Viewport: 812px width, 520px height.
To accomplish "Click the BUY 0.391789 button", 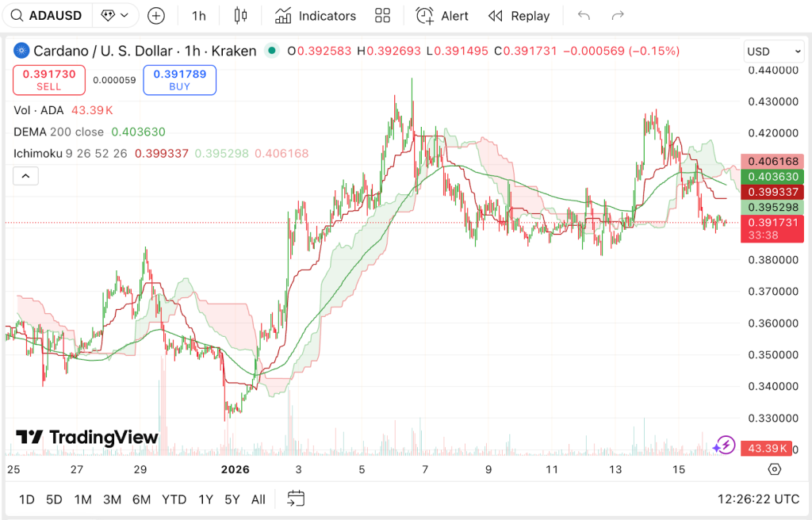I will (180, 80).
